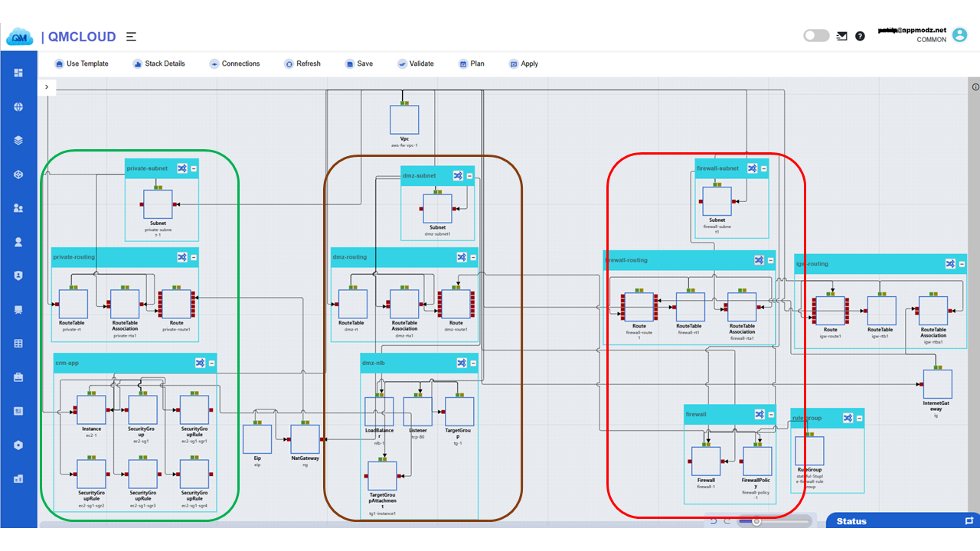Select the globe icon in the left sidebar

17,106
